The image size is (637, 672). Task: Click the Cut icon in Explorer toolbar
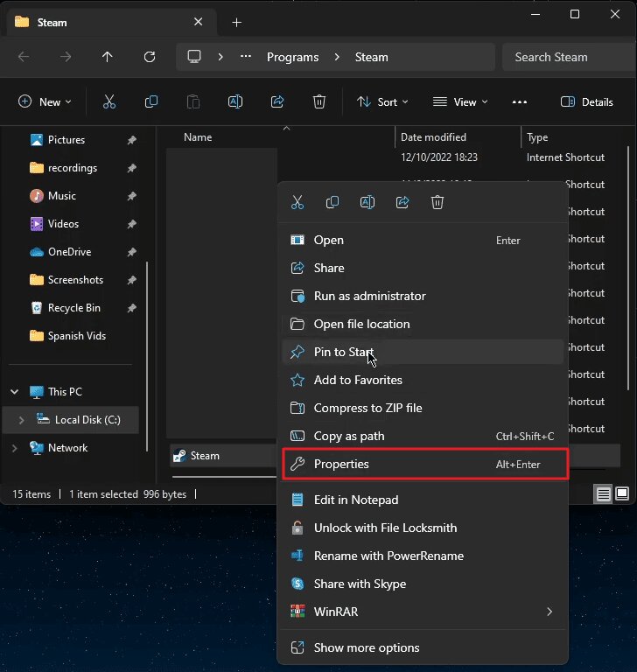pyautogui.click(x=109, y=102)
